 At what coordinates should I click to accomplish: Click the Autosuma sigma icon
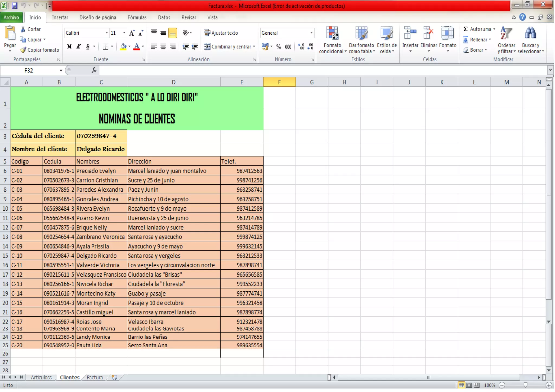pos(465,29)
